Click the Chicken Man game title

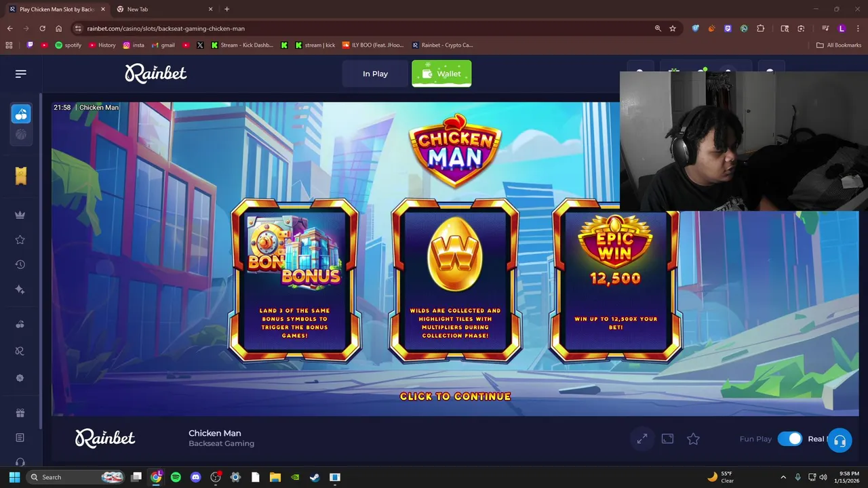[x=214, y=433]
